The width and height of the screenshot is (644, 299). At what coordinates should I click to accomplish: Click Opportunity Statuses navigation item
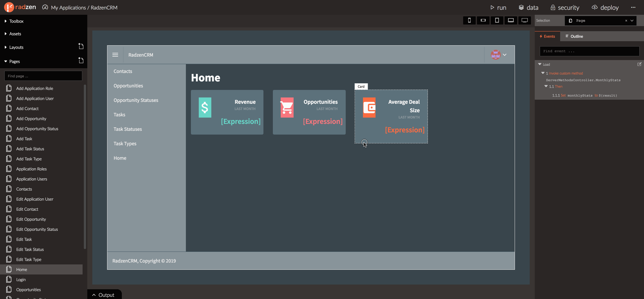[x=136, y=100]
